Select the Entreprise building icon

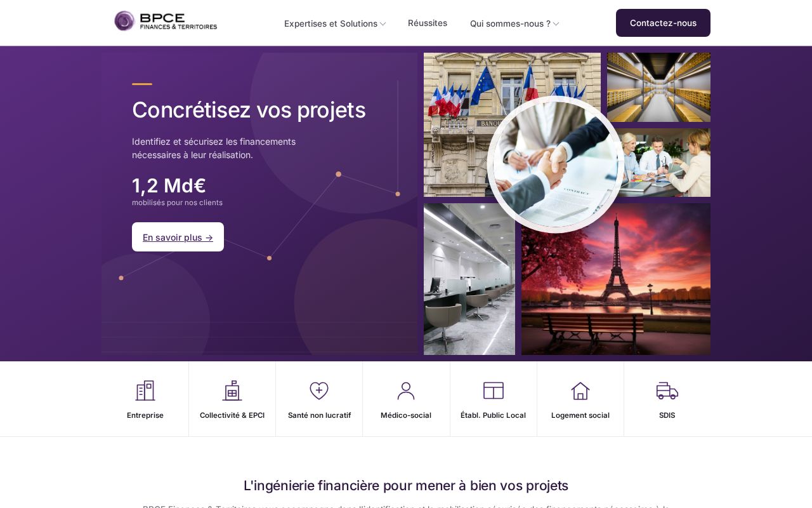coord(145,391)
